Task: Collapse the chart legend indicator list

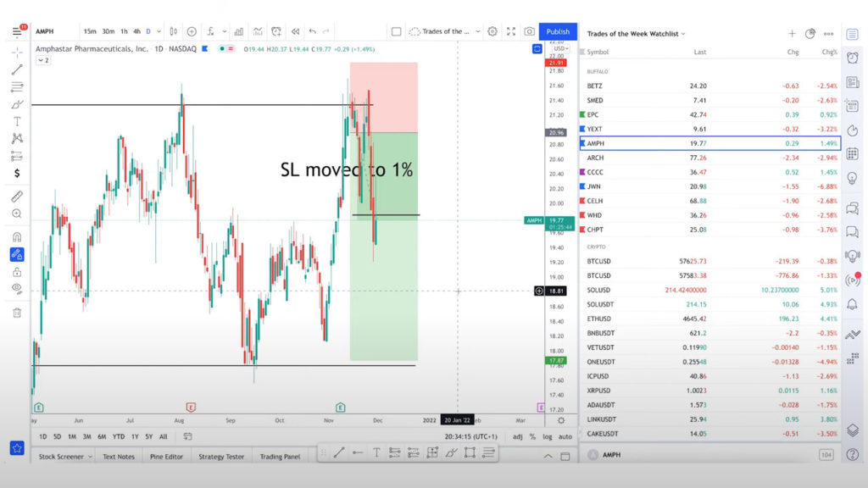Action: (x=43, y=60)
